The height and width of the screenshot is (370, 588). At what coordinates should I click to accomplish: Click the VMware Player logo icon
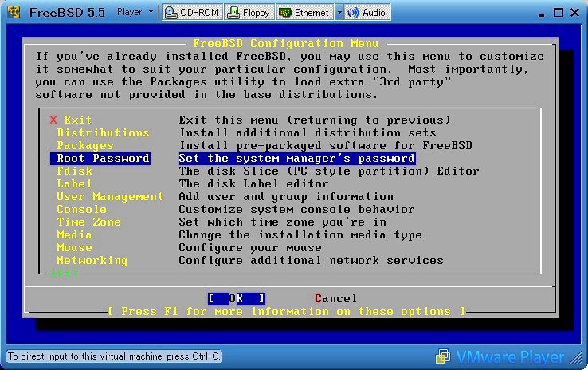(x=443, y=356)
